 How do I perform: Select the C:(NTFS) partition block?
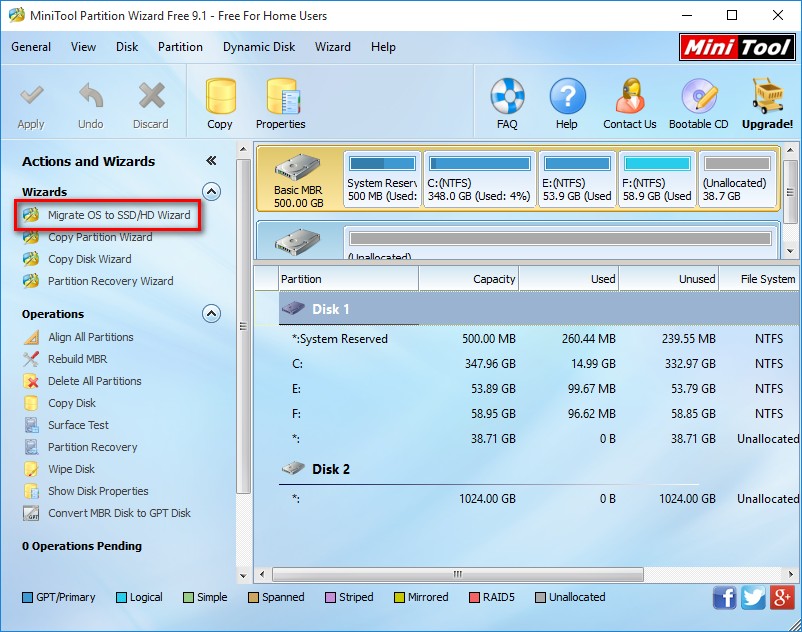tap(480, 179)
